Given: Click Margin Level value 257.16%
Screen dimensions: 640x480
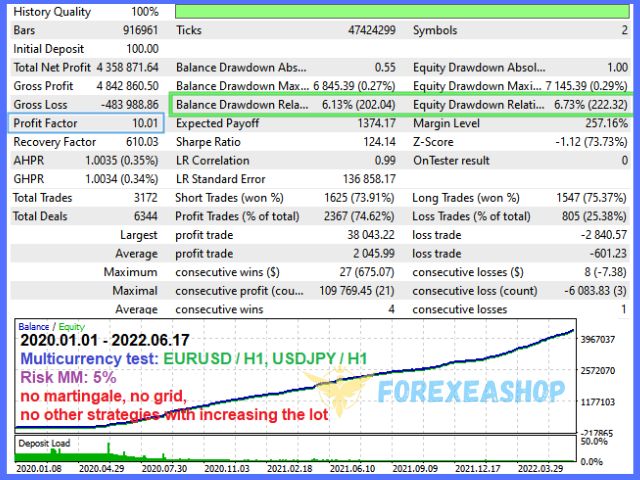Looking at the screenshot, I should (x=607, y=123).
